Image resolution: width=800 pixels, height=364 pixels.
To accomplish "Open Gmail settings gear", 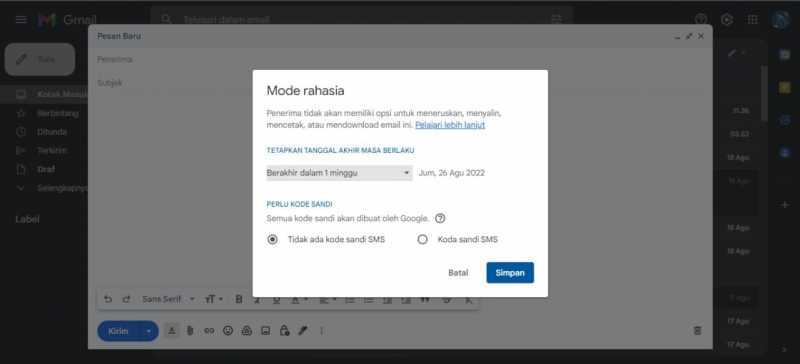I will 727,19.
